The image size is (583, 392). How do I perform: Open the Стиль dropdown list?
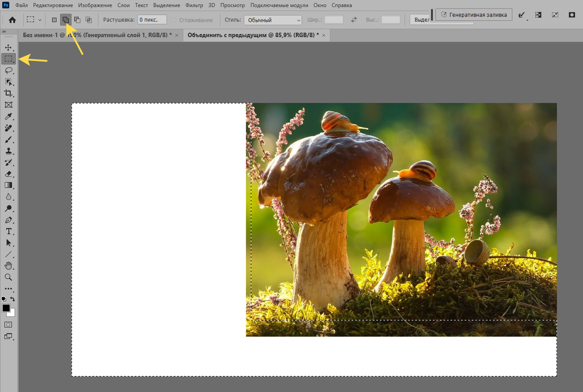coord(272,20)
